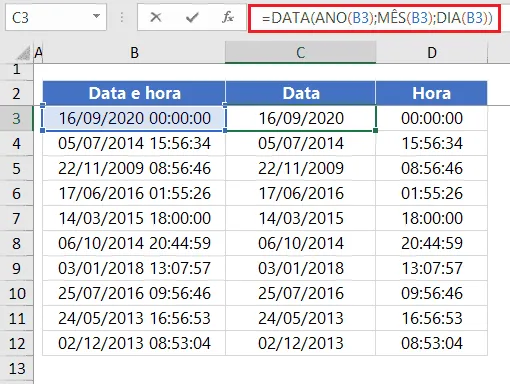Screen dimensions: 510x384
Task: Select Data column cell 16/09/2020
Action: click(301, 118)
